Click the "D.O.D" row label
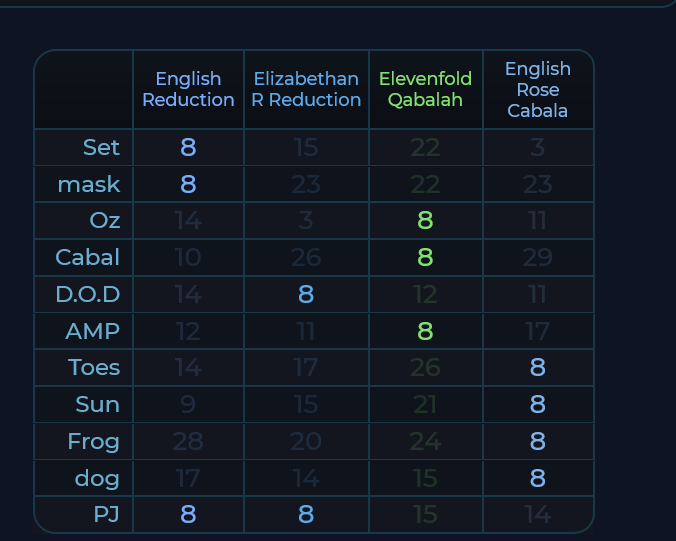Image resolution: width=676 pixels, height=541 pixels. tap(91, 294)
